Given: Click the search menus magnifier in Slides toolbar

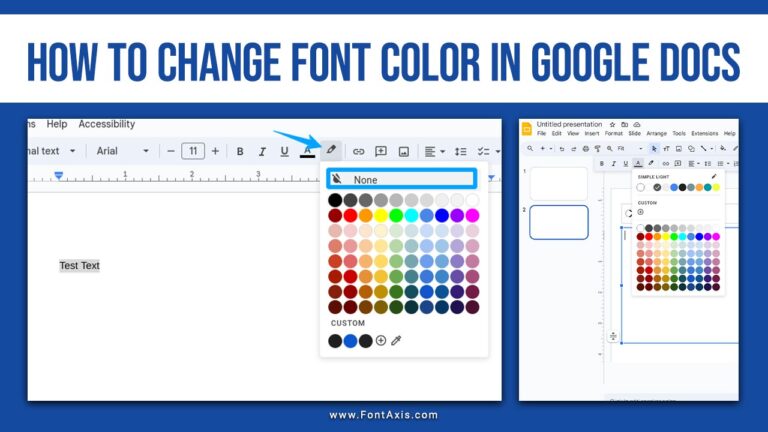Looking at the screenshot, I should pos(530,148).
